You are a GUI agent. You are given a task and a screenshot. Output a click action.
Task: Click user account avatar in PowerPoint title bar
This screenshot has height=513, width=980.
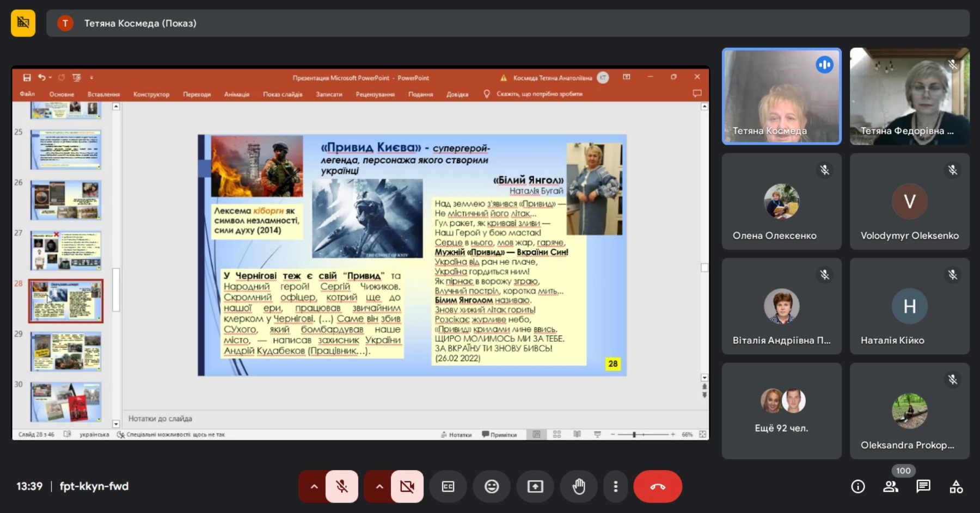pyautogui.click(x=603, y=78)
